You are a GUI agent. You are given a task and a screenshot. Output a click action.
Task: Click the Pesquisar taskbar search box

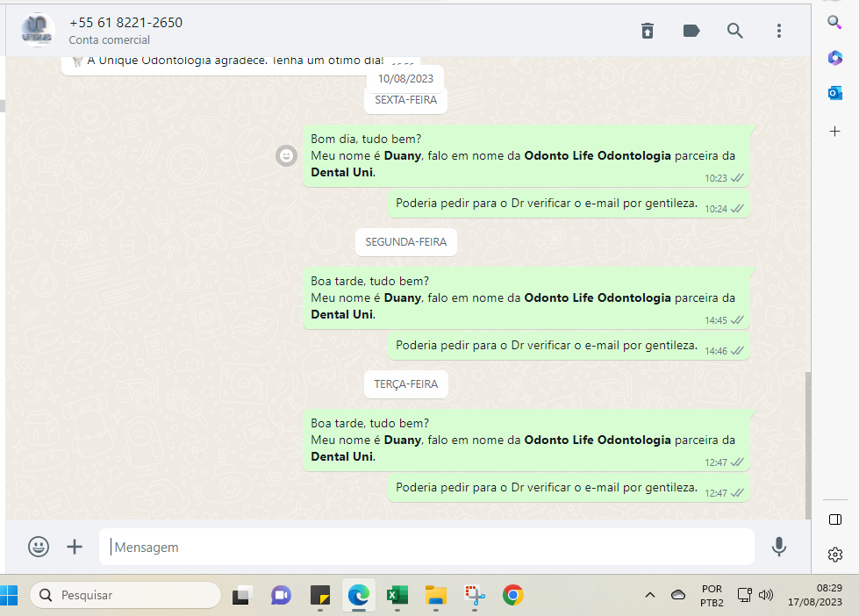tap(125, 595)
